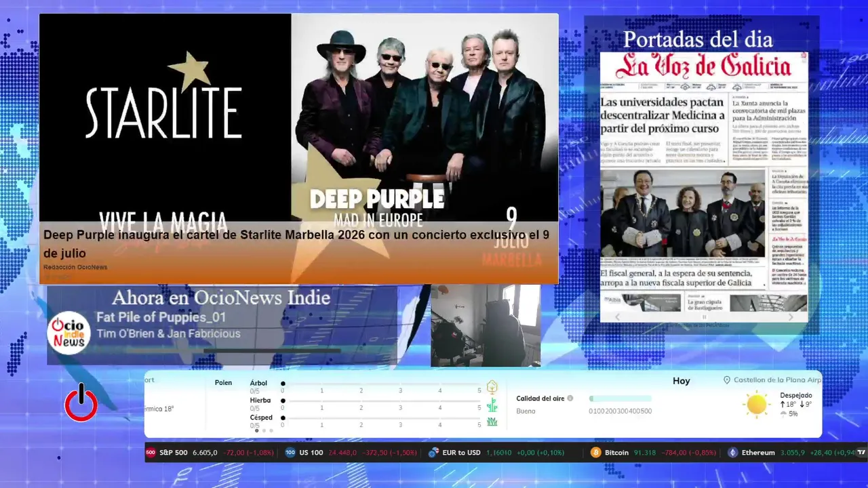Click the EUR to USD flags icon
868x488 pixels.
pyautogui.click(x=434, y=453)
